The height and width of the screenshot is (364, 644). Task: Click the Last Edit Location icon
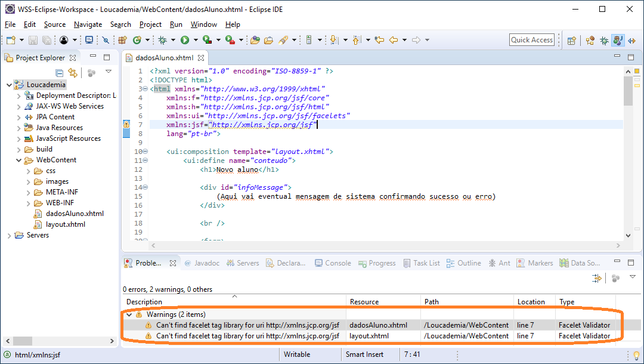[x=379, y=40]
